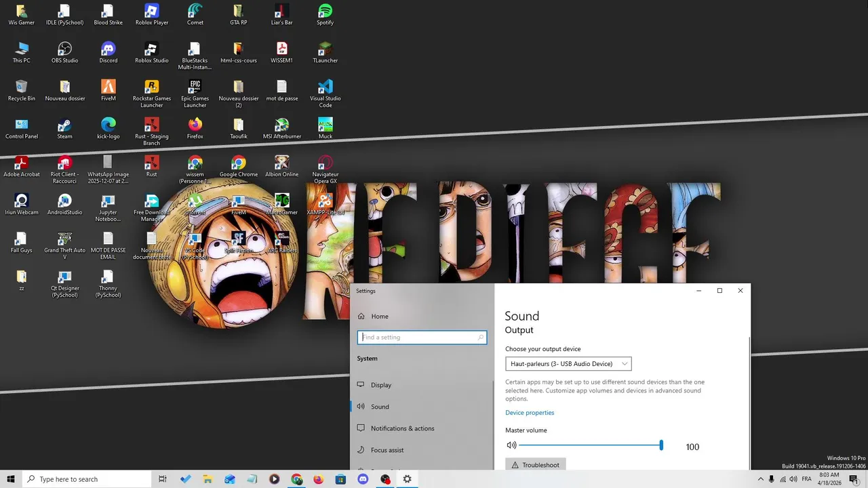Click FRA language indicator in tray
The height and width of the screenshot is (488, 868).
[805, 479]
